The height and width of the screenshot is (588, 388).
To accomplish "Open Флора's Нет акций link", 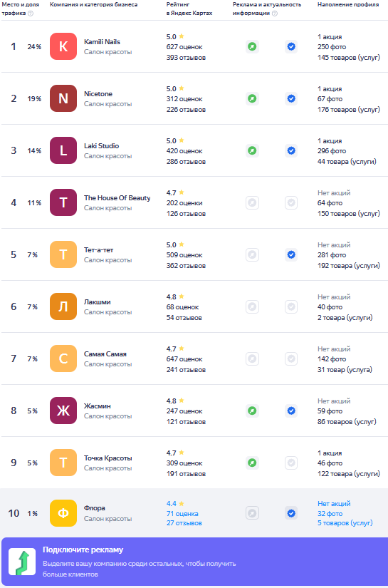I will pyautogui.click(x=334, y=504).
